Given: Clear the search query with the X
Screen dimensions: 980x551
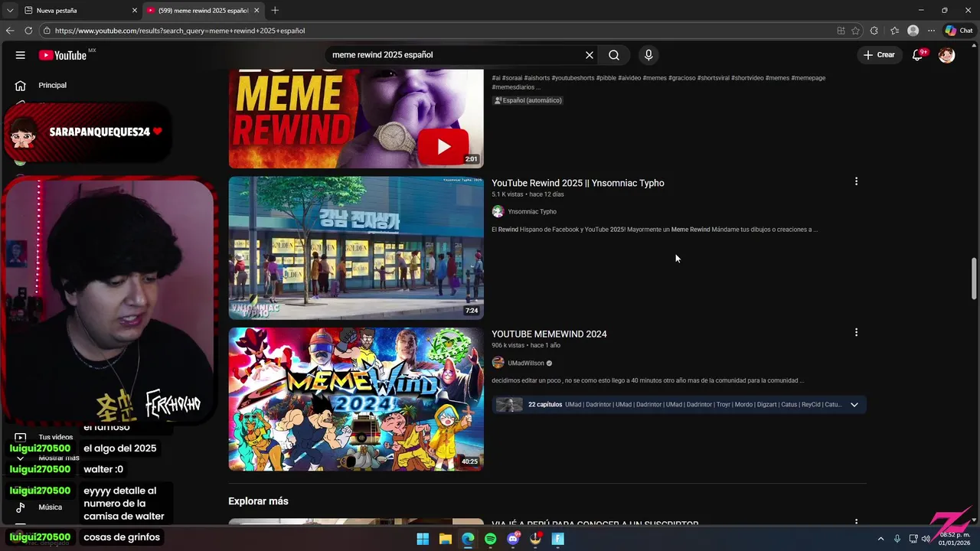Looking at the screenshot, I should point(590,55).
